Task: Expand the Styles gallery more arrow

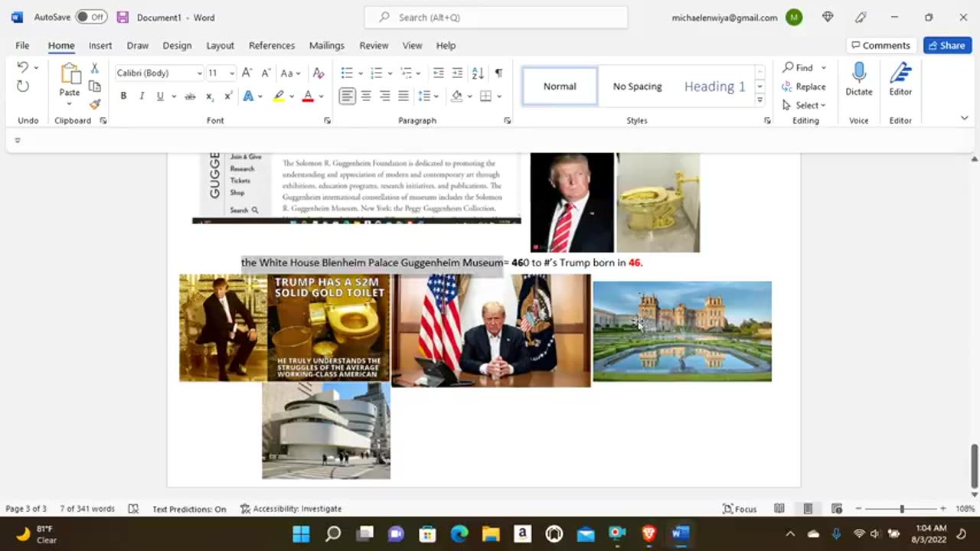Action: [759, 100]
